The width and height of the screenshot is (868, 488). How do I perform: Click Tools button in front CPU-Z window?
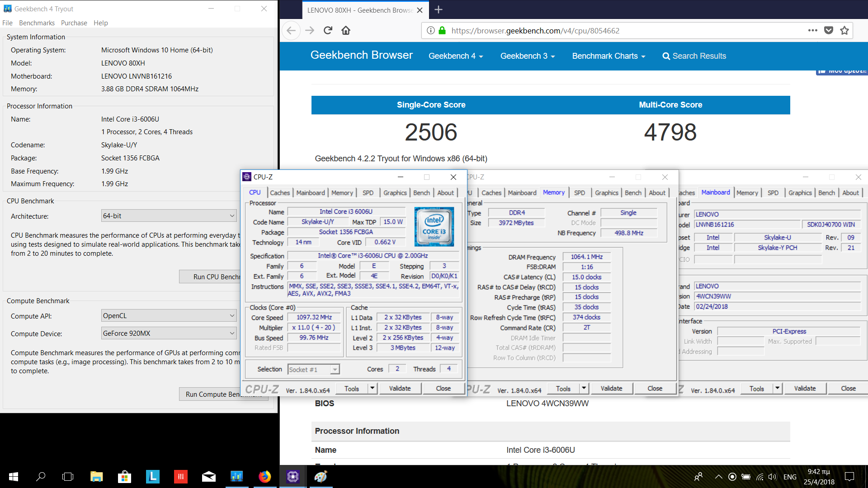coord(352,388)
